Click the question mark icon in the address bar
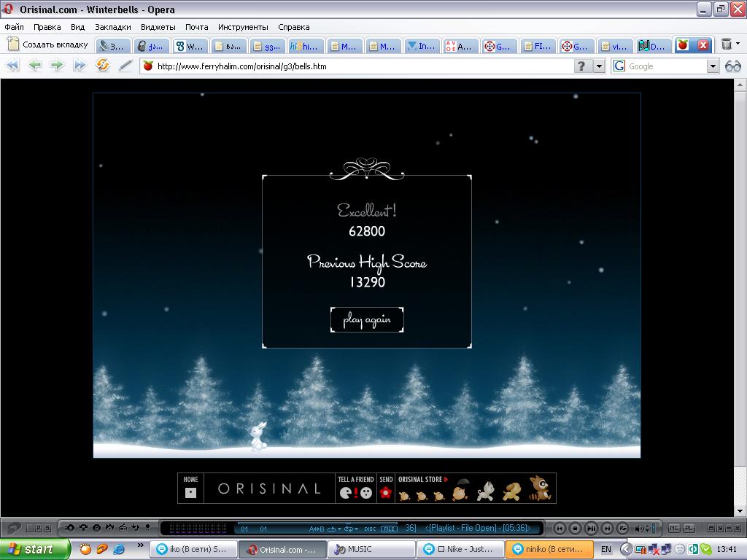 coord(581,66)
